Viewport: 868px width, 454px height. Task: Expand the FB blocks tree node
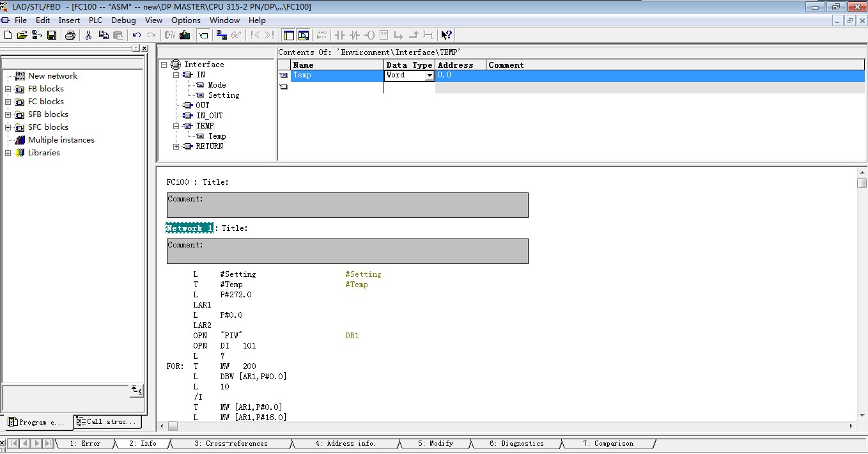pyautogui.click(x=8, y=89)
